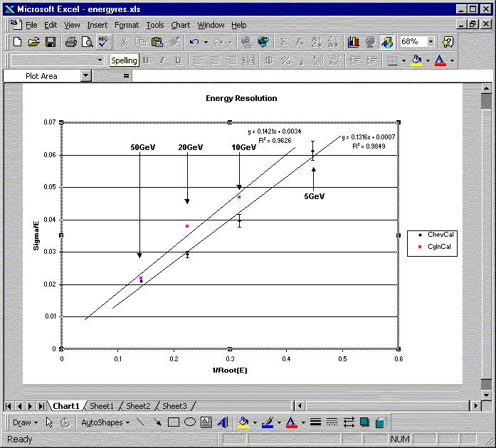This screenshot has height=448, width=496.
Task: Click the Save icon in the toolbar
Action: click(51, 42)
